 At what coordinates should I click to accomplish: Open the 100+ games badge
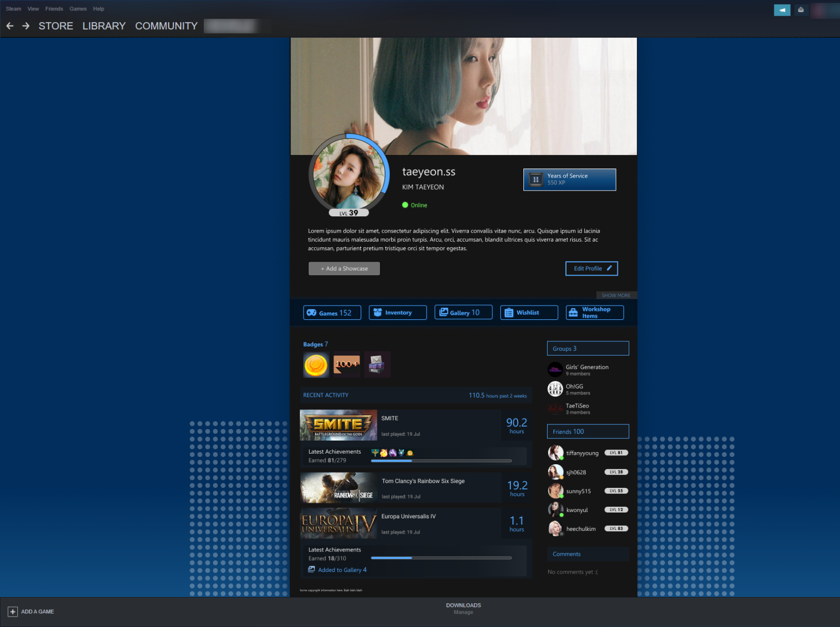[346, 364]
